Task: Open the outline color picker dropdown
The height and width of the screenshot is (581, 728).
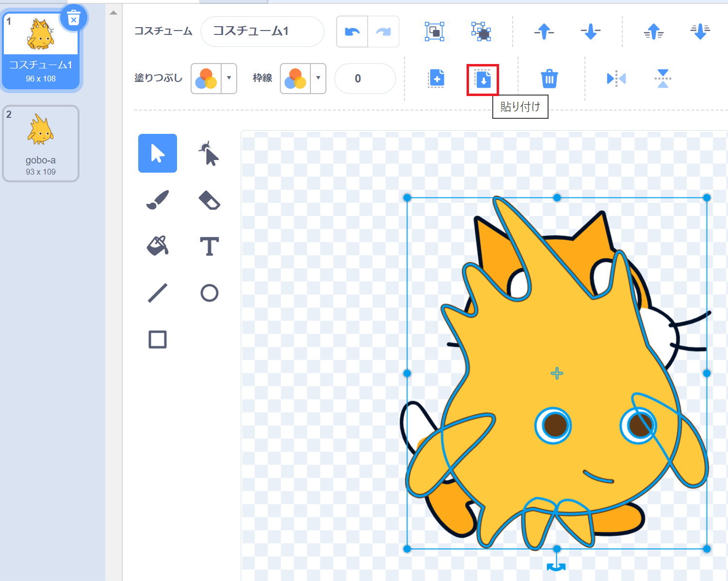Action: pos(318,79)
